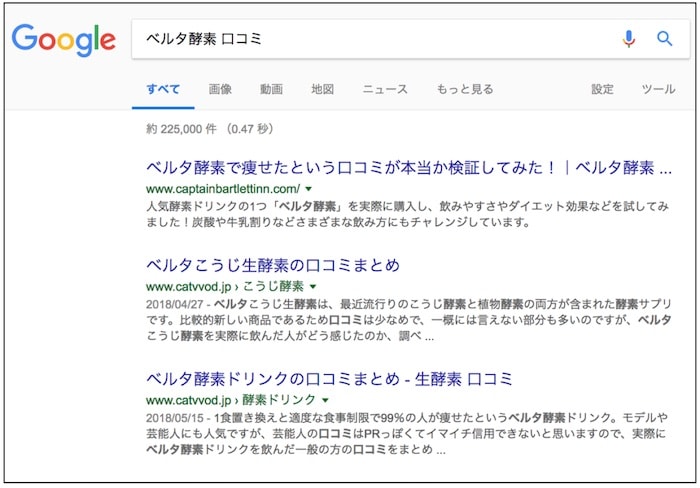Viewport: 700px width, 488px height.
Task: Open the ツール search tools
Action: point(658,89)
